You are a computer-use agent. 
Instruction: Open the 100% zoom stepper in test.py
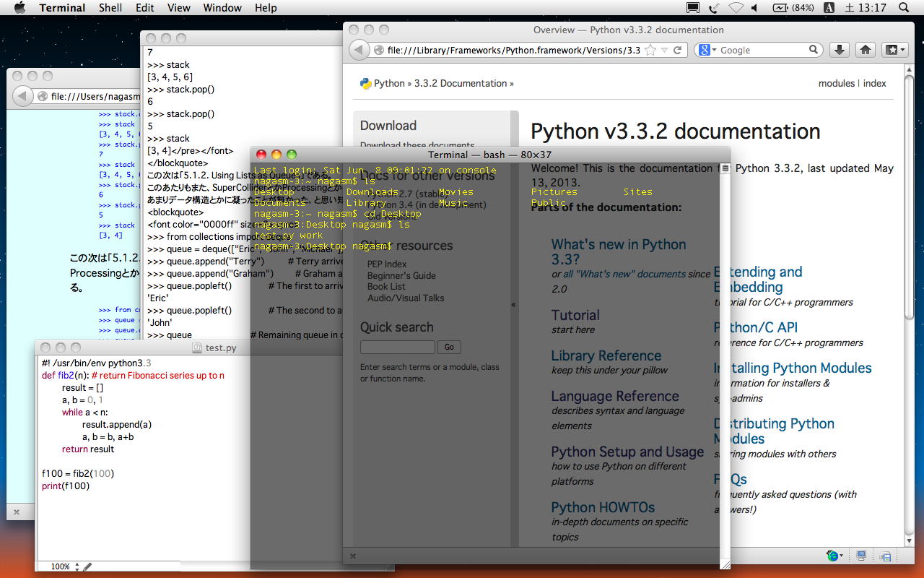[77, 567]
